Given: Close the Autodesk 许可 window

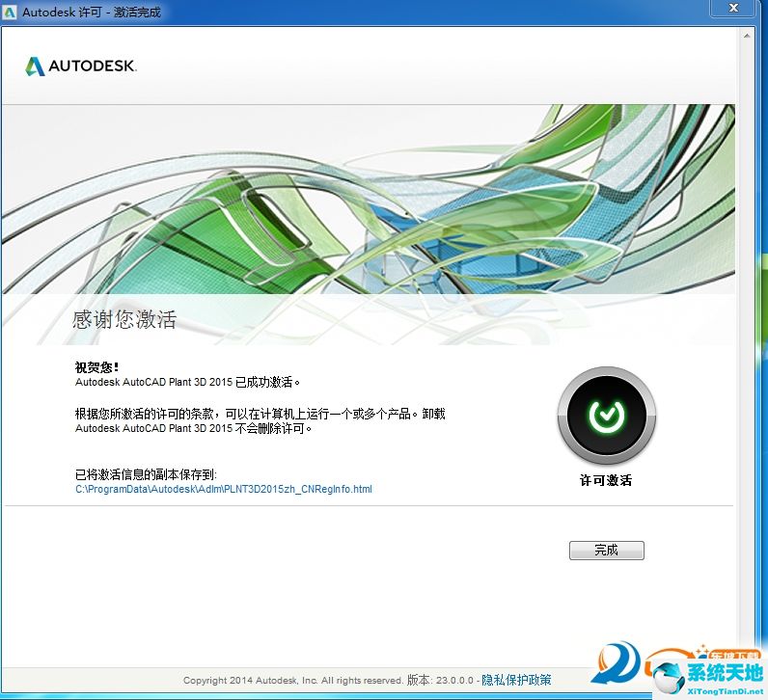Looking at the screenshot, I should 733,9.
